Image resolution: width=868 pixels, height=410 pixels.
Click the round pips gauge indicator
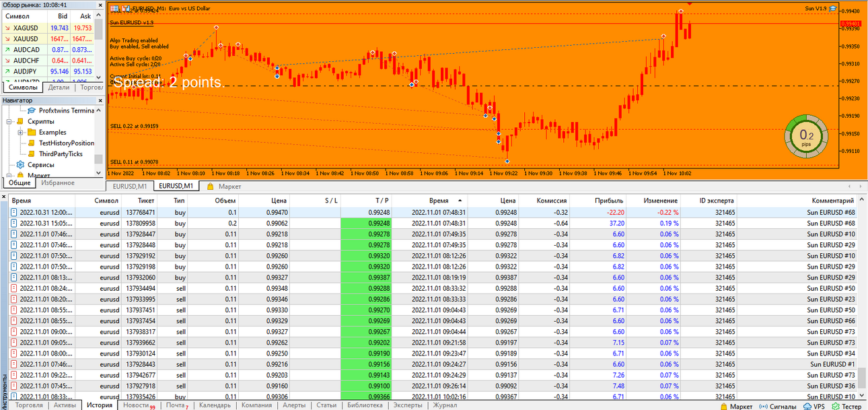click(805, 136)
